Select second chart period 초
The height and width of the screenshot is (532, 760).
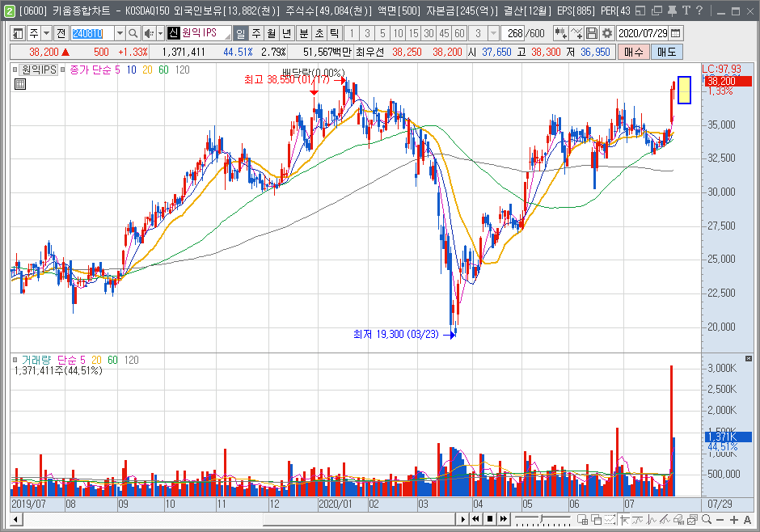[x=319, y=33]
